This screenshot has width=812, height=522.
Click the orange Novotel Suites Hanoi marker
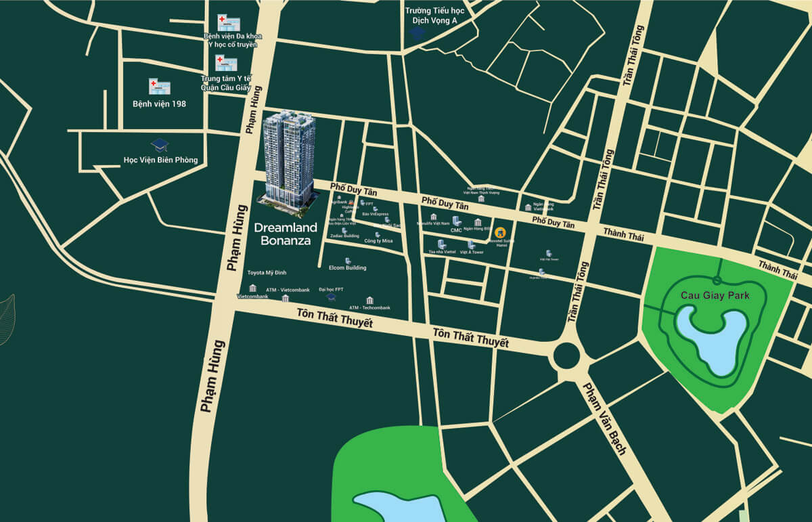point(501,232)
